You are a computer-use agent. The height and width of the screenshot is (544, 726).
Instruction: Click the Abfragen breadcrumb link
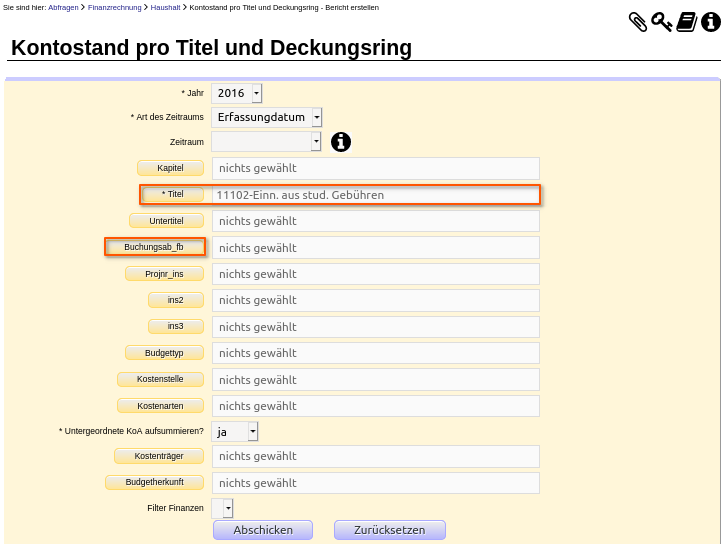pyautogui.click(x=63, y=7)
